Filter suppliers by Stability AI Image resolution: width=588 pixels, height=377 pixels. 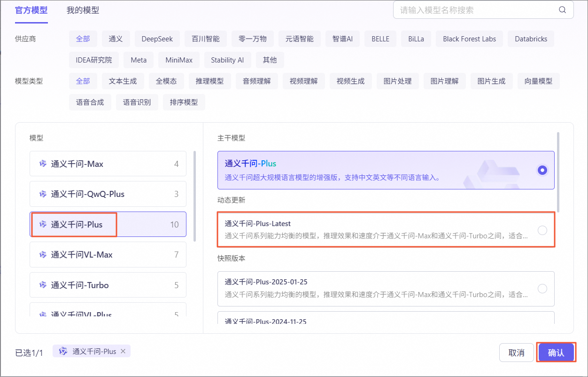[x=227, y=60]
